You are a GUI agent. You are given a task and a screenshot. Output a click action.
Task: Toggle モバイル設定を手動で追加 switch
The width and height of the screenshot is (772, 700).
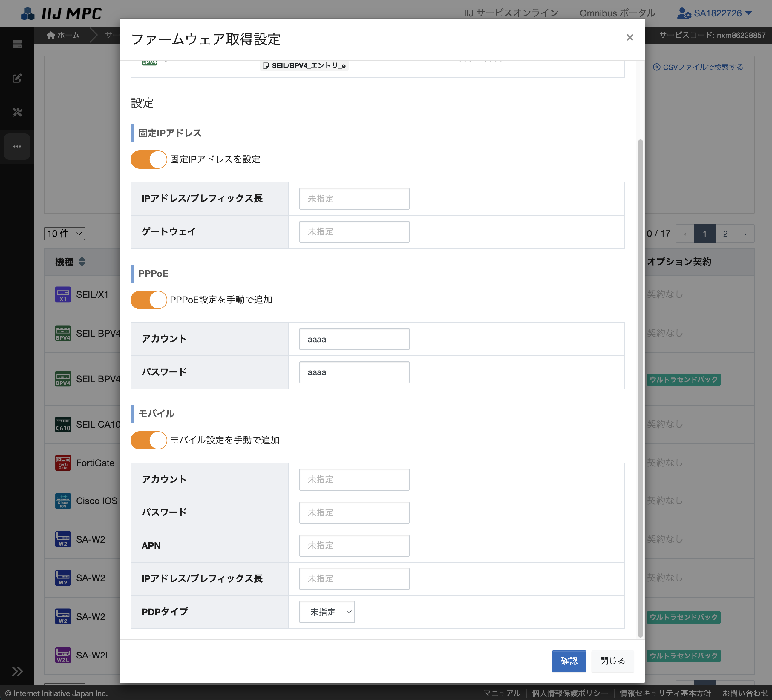pyautogui.click(x=148, y=440)
